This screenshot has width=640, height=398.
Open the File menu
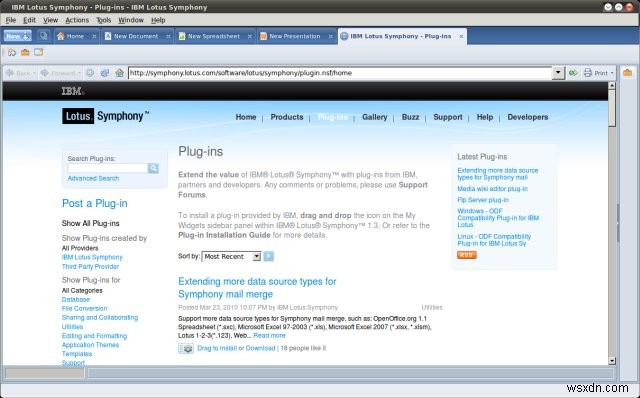coord(11,20)
